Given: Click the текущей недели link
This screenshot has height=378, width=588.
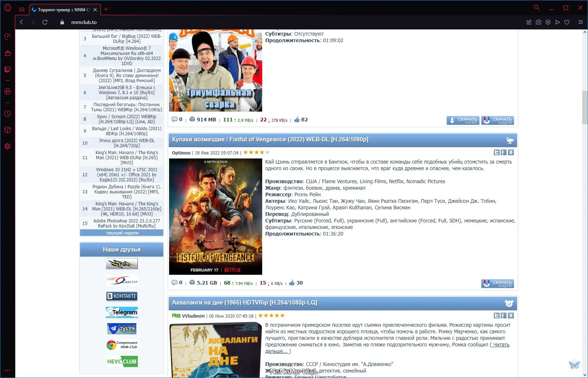Looking at the screenshot, I should pos(122,233).
